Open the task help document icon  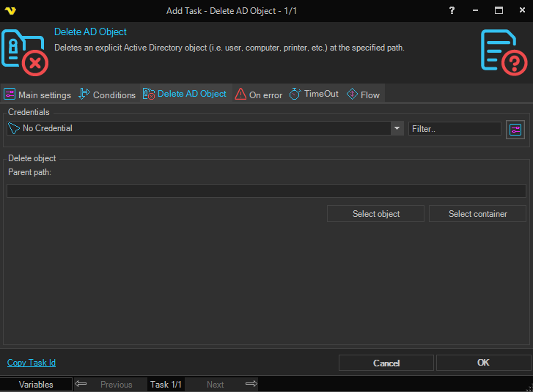click(504, 52)
